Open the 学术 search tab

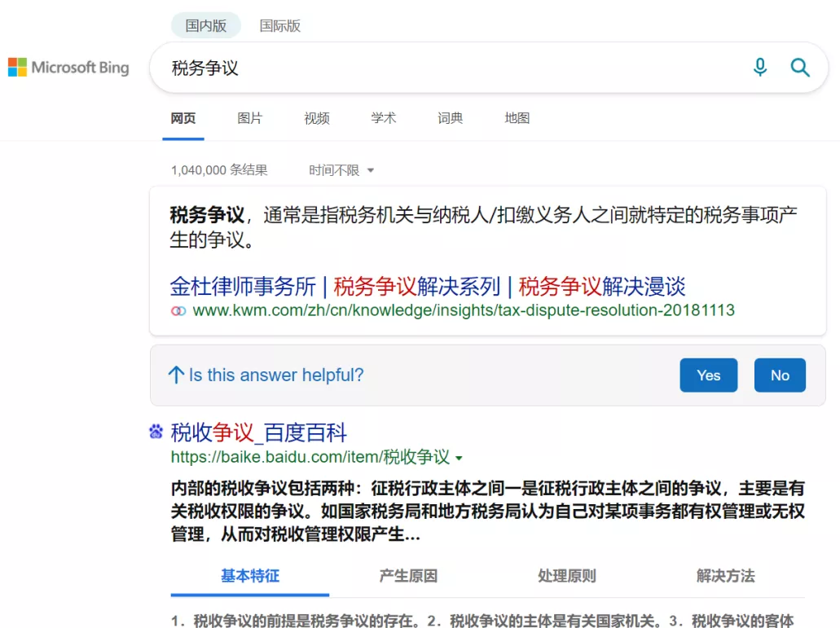point(383,118)
